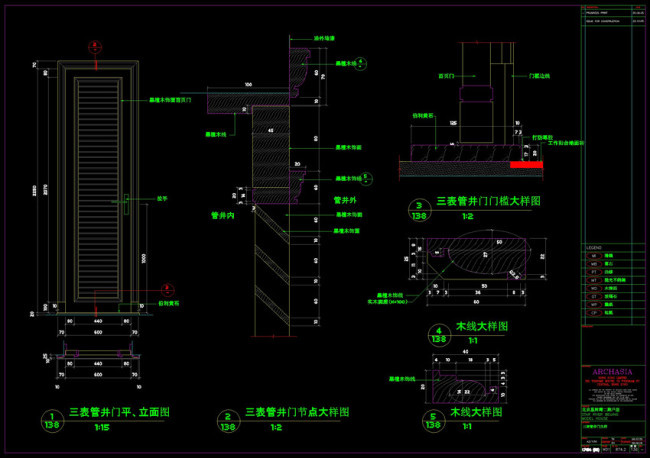This screenshot has width=650, height=458.
Task: Click the 管井外 label
Action: pyautogui.click(x=345, y=199)
